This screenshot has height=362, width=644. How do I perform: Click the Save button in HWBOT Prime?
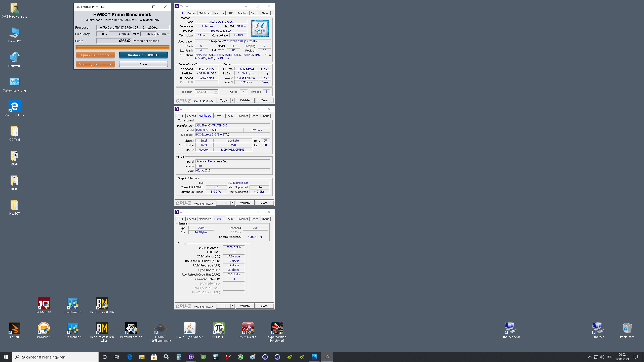143,64
